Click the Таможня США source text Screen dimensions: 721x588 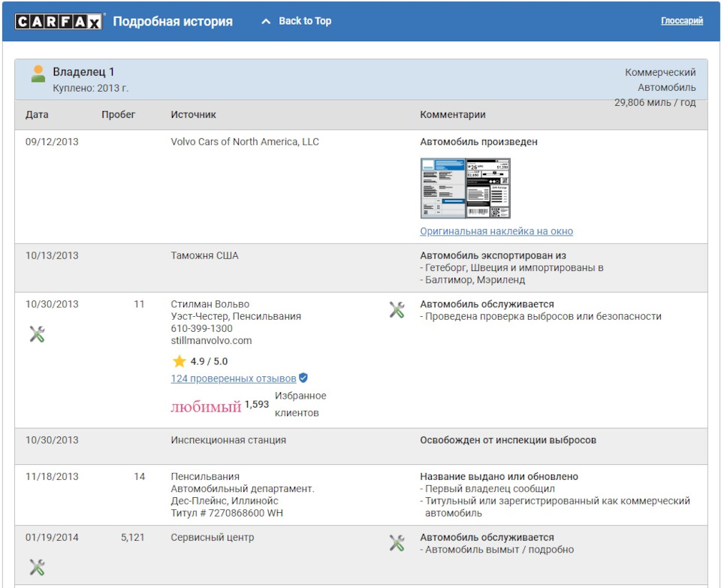tap(204, 255)
